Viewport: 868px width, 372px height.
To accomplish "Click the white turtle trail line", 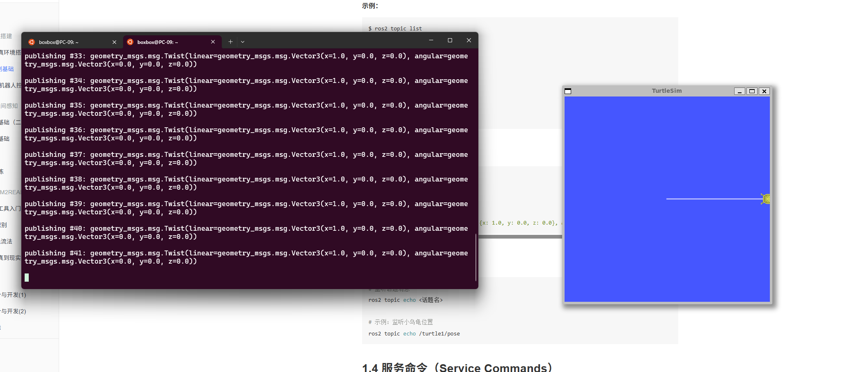I will click(714, 199).
